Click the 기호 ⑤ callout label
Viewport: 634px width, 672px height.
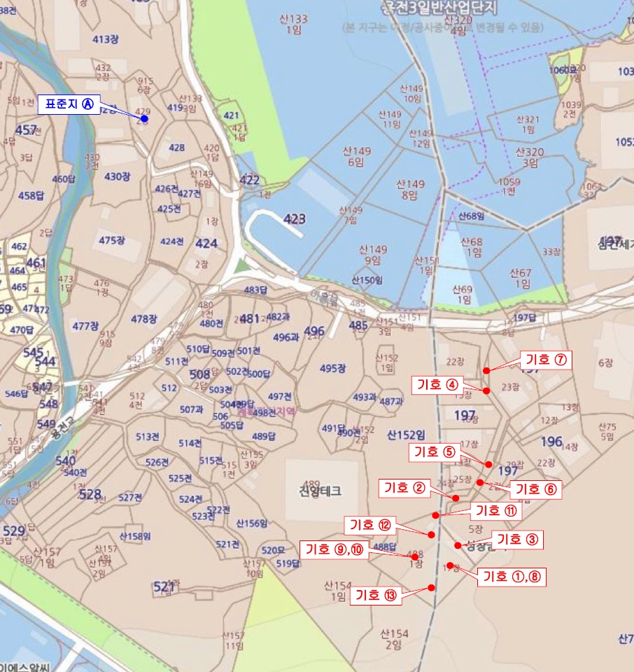[x=435, y=452]
